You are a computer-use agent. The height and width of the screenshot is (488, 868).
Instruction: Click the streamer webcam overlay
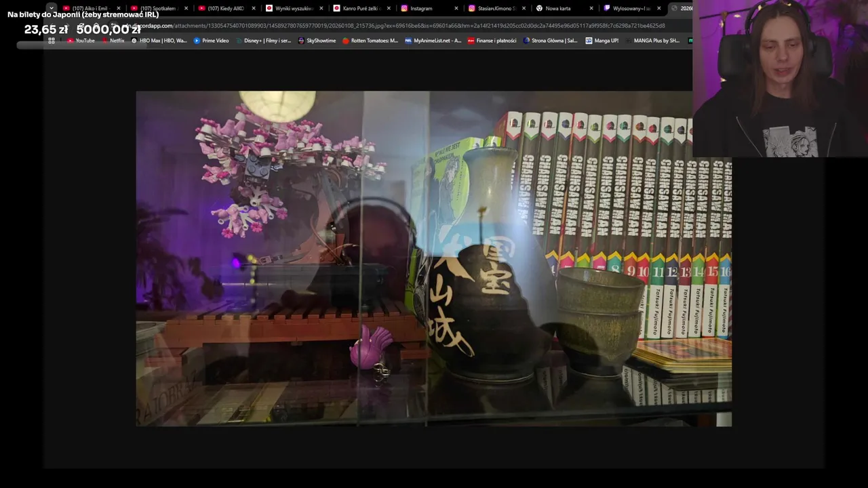click(780, 79)
